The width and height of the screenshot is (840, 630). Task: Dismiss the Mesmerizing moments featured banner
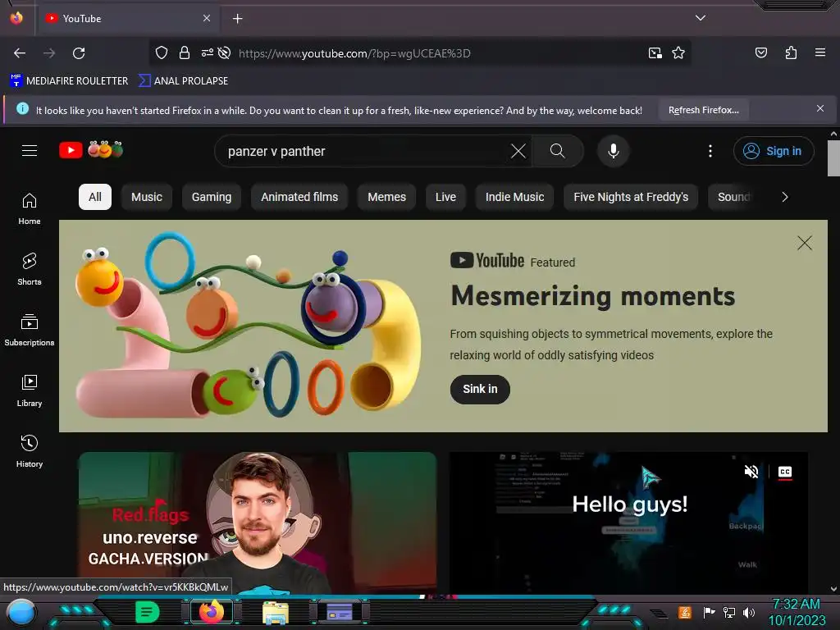coord(804,243)
